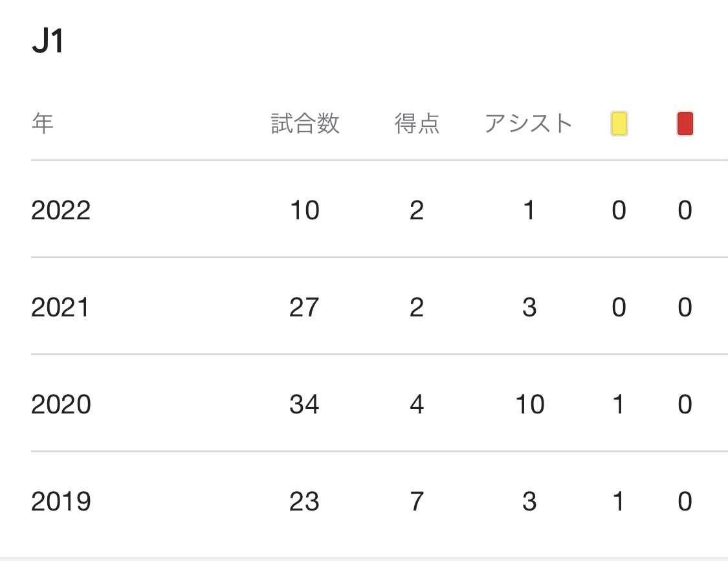Click the 得点 column header
This screenshot has height=561, width=728.
[417, 124]
